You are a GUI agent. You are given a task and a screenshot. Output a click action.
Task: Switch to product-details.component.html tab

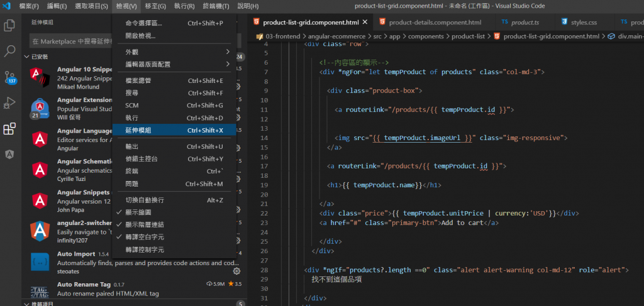coord(434,23)
